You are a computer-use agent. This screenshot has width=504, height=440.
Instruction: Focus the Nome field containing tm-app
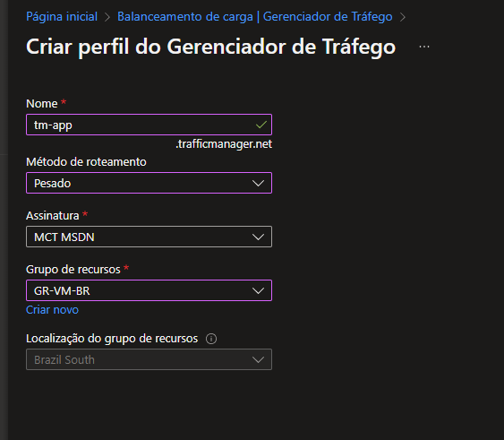(x=149, y=125)
